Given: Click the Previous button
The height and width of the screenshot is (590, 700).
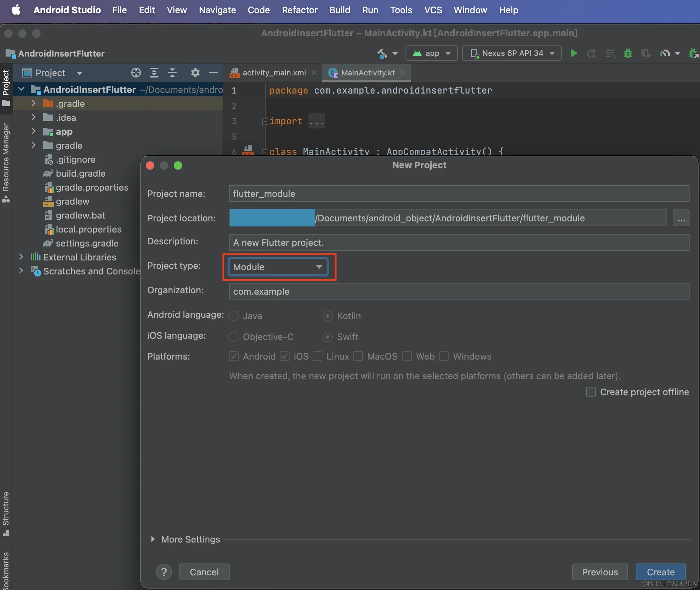Looking at the screenshot, I should [x=600, y=572].
